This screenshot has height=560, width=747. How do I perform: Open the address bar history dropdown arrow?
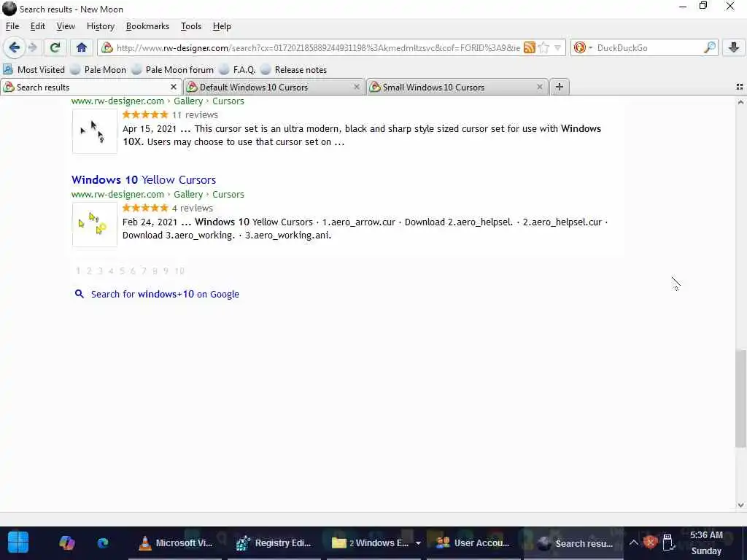pos(557,47)
